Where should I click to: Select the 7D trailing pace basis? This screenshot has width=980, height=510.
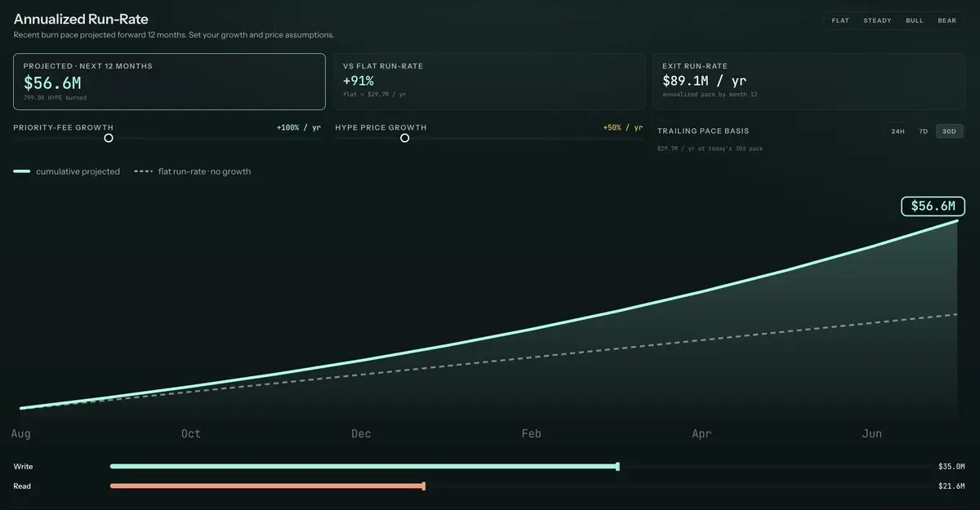click(924, 131)
